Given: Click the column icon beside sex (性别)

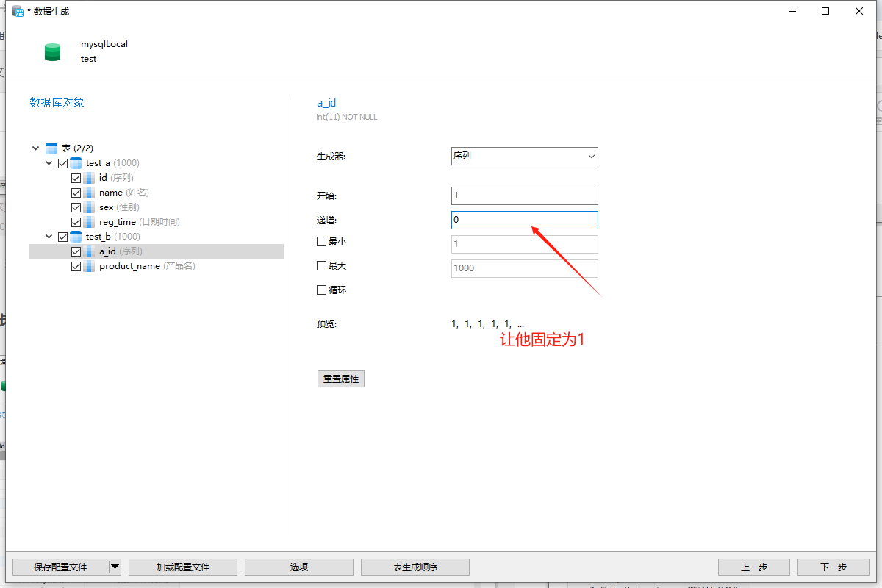Looking at the screenshot, I should 89,207.
